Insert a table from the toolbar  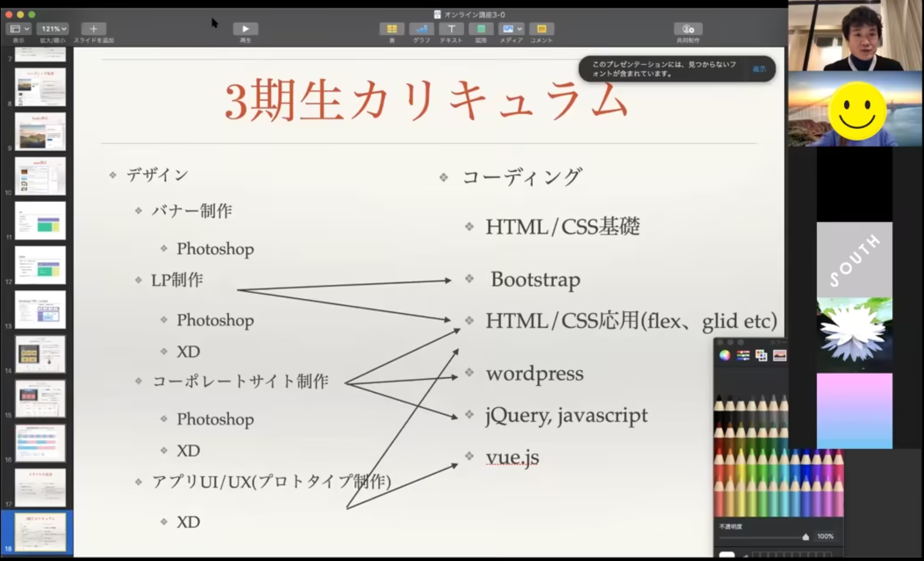click(392, 29)
